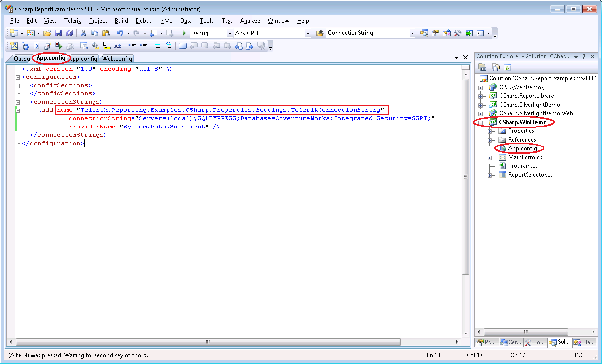Open the File menu
Screen dimensions: 602x364
pyautogui.click(x=14, y=21)
